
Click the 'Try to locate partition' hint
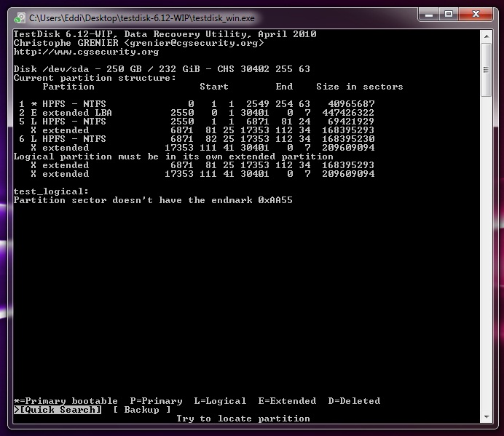pos(243,419)
